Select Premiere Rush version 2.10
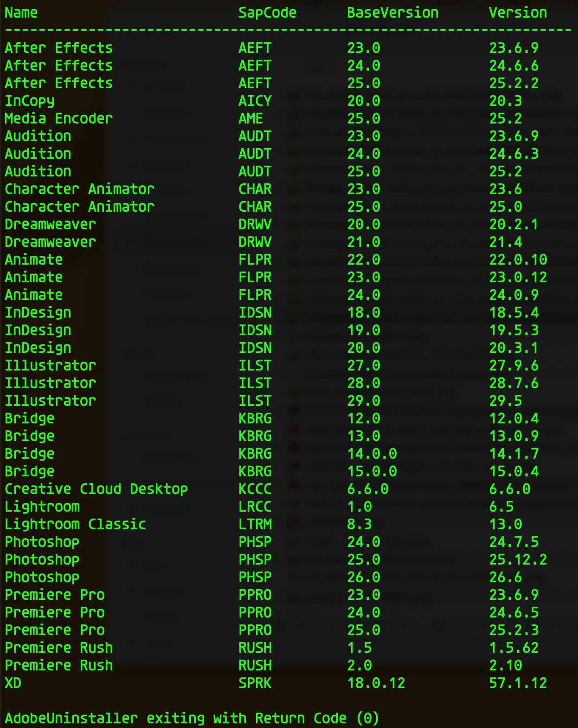 tap(505, 665)
